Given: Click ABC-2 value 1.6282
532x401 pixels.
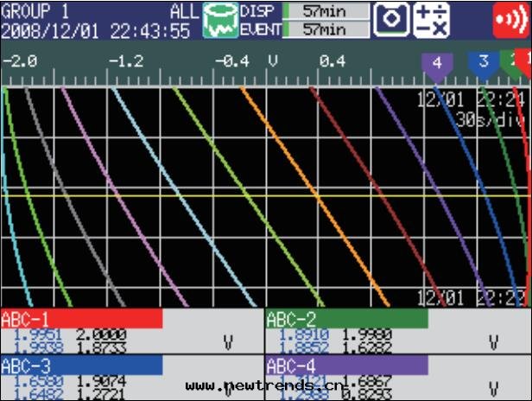Looking at the screenshot, I should click(x=367, y=347).
